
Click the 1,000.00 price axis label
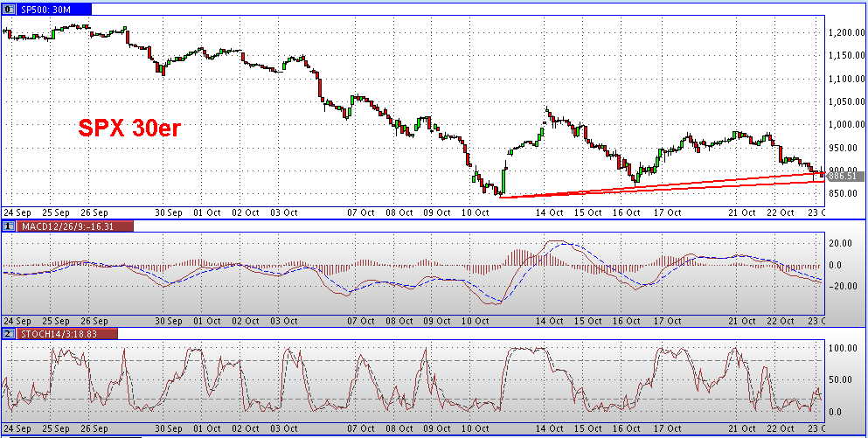(846, 125)
